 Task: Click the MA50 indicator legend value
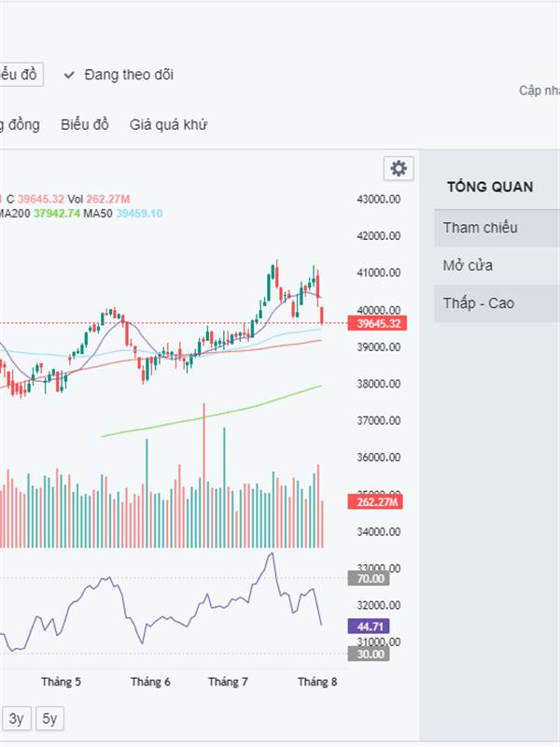click(139, 214)
